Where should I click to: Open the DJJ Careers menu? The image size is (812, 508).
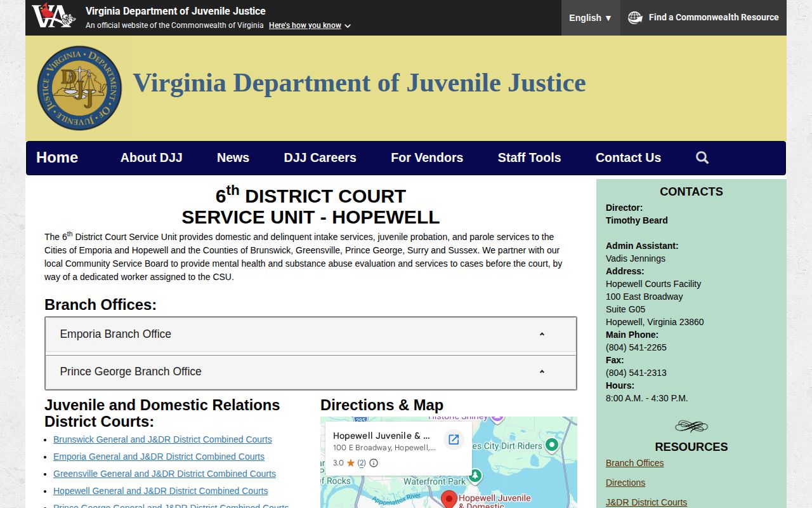pos(320,157)
